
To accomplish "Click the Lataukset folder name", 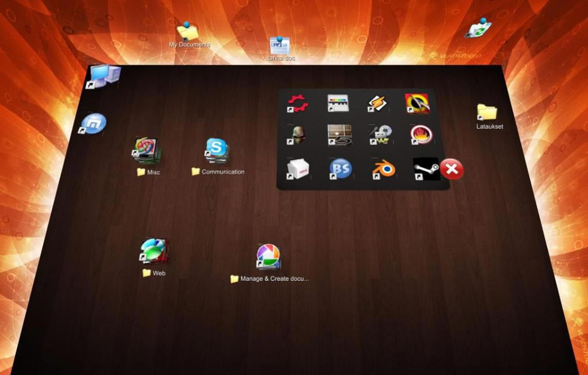I will 490,126.
